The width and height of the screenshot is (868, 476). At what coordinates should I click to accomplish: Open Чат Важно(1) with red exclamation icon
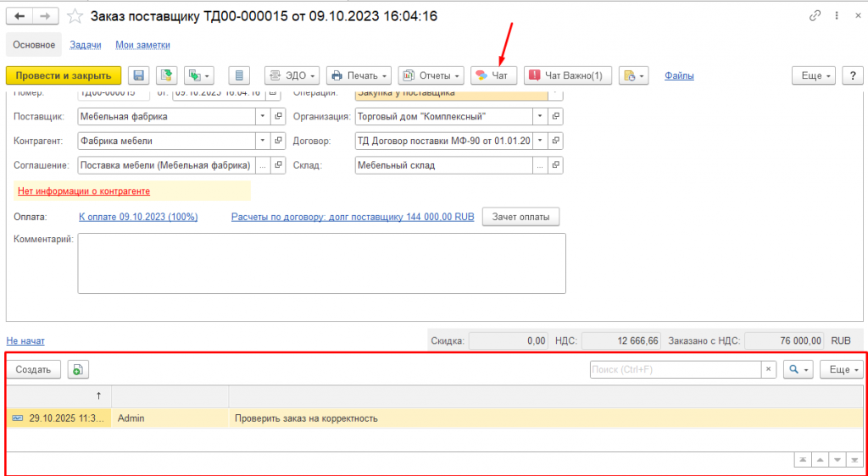pos(567,75)
